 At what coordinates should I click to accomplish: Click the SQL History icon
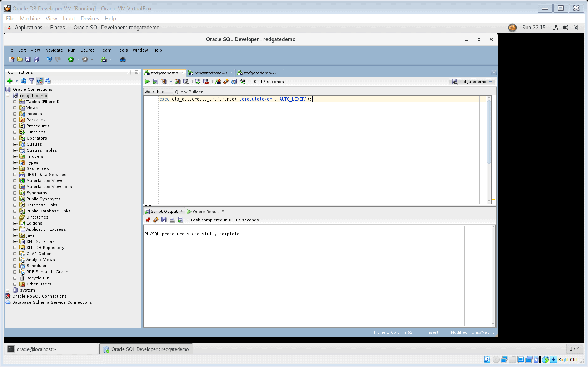coord(234,82)
